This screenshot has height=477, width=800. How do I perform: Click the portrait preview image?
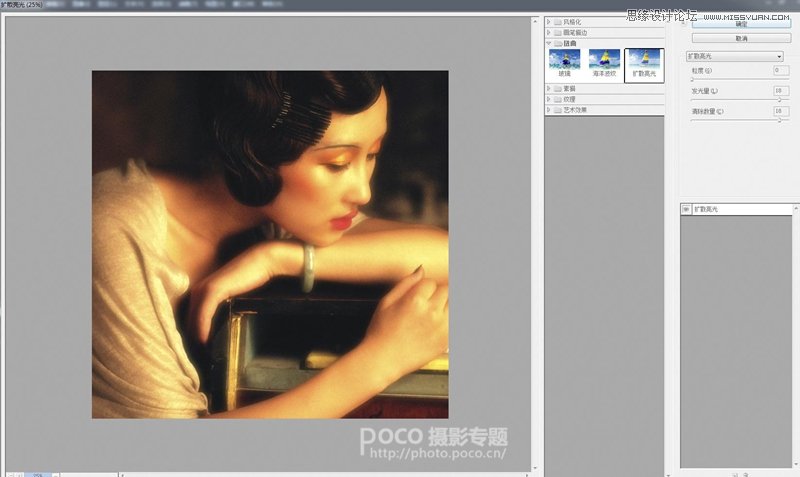(270, 244)
